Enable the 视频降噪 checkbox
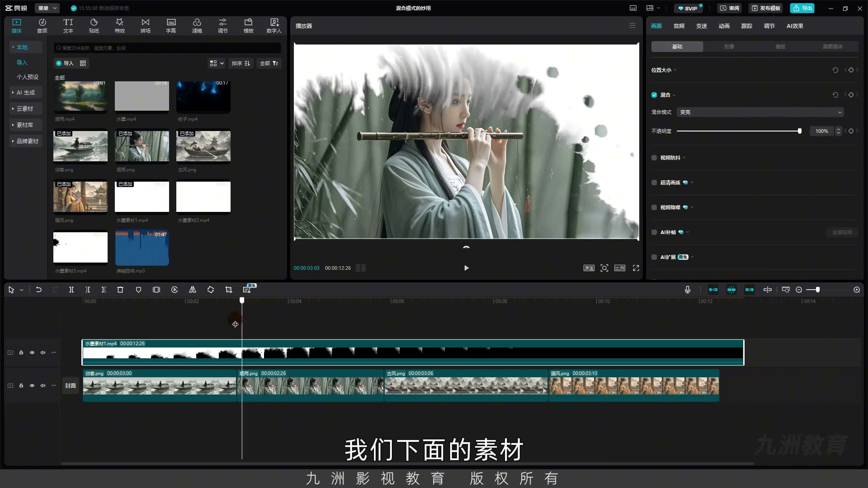 pyautogui.click(x=654, y=207)
